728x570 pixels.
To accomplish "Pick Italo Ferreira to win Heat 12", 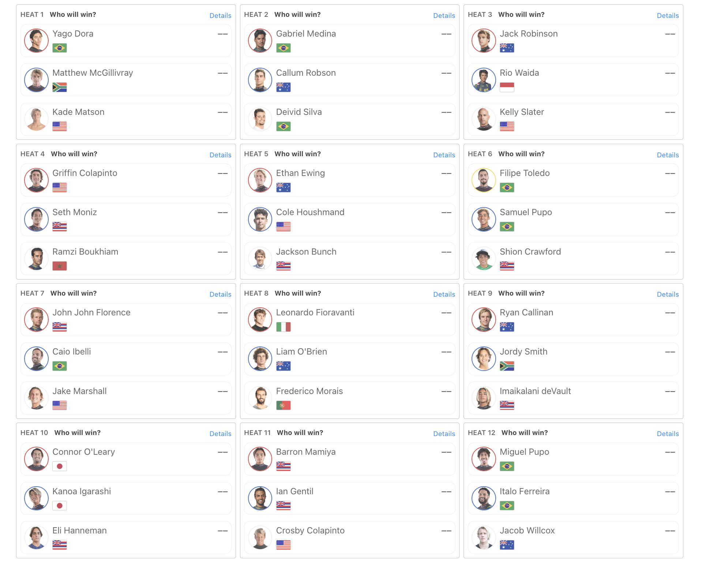I will (573, 498).
